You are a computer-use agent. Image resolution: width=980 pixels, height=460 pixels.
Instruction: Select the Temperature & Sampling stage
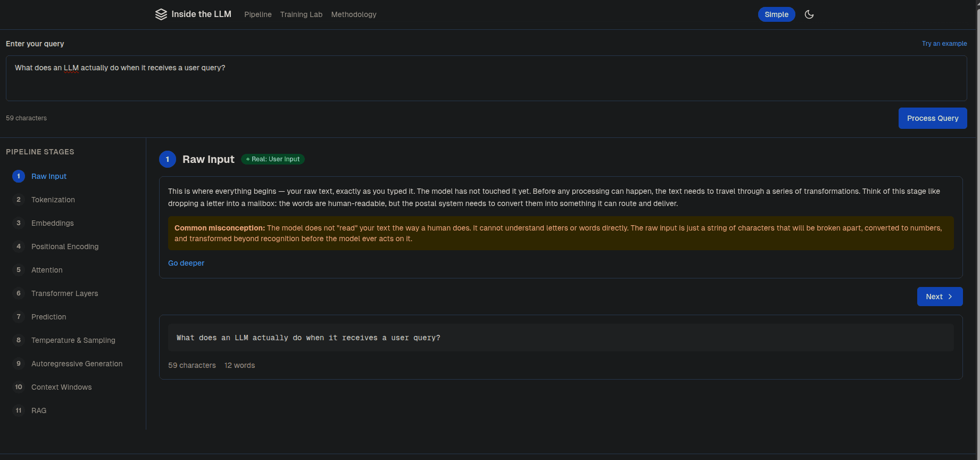[x=73, y=340]
